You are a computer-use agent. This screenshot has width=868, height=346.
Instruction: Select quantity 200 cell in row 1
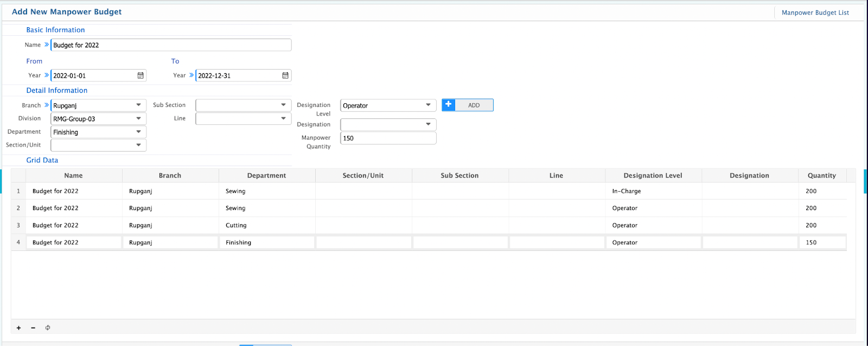pyautogui.click(x=822, y=191)
